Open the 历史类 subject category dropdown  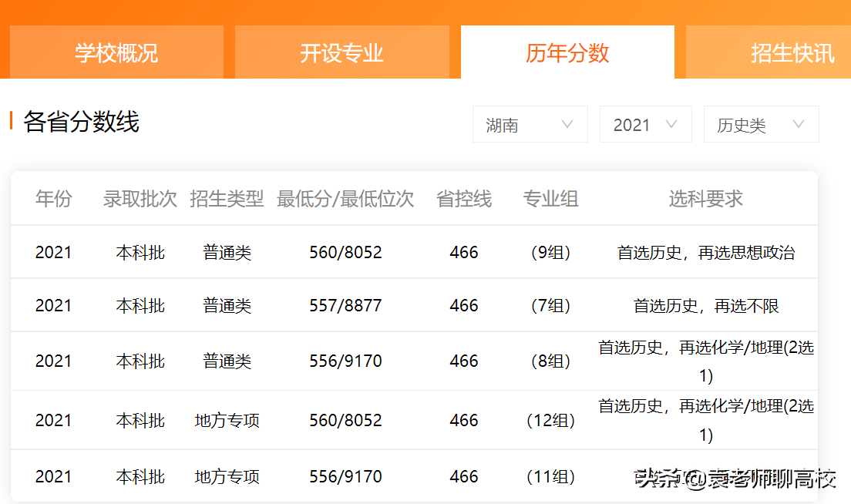point(761,124)
